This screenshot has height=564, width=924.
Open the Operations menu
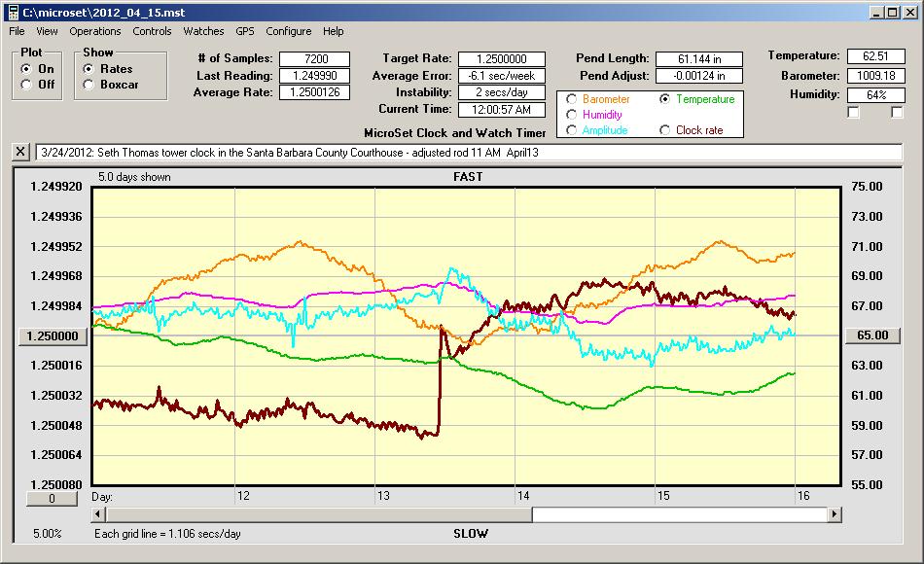tap(95, 31)
